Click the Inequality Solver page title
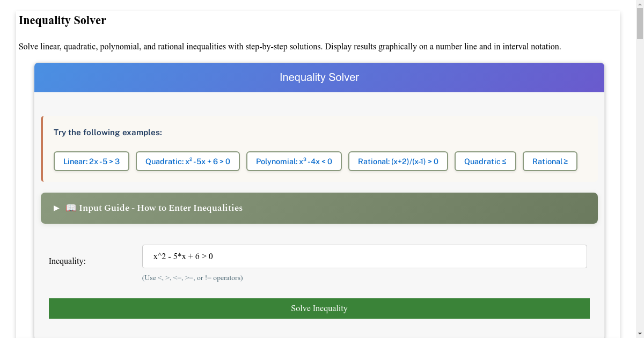 62,20
